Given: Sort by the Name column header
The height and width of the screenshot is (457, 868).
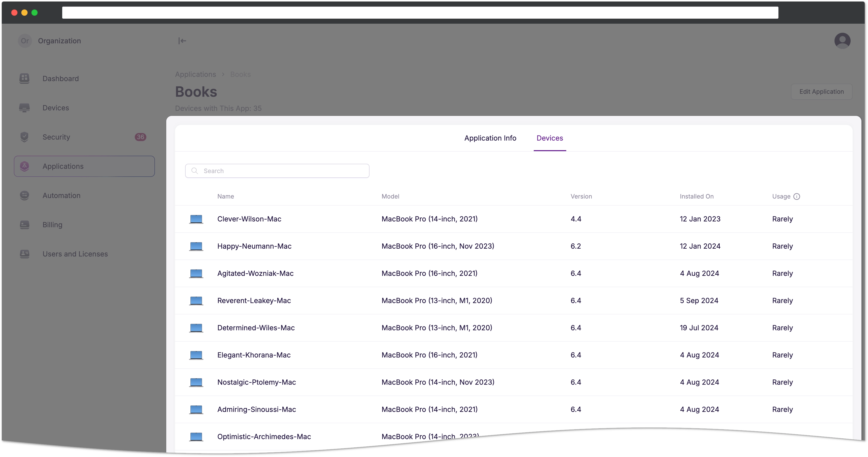Looking at the screenshot, I should [225, 197].
